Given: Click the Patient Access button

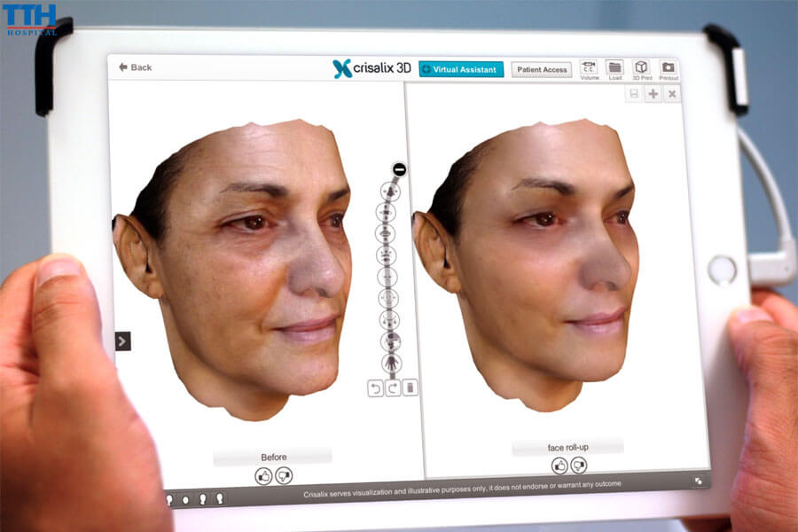Looking at the screenshot, I should (542, 70).
